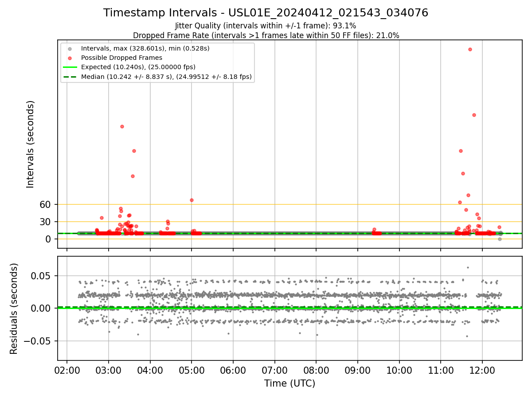Click the isolated red point at 05:00 above 60
532x399 pixels.
point(192,200)
